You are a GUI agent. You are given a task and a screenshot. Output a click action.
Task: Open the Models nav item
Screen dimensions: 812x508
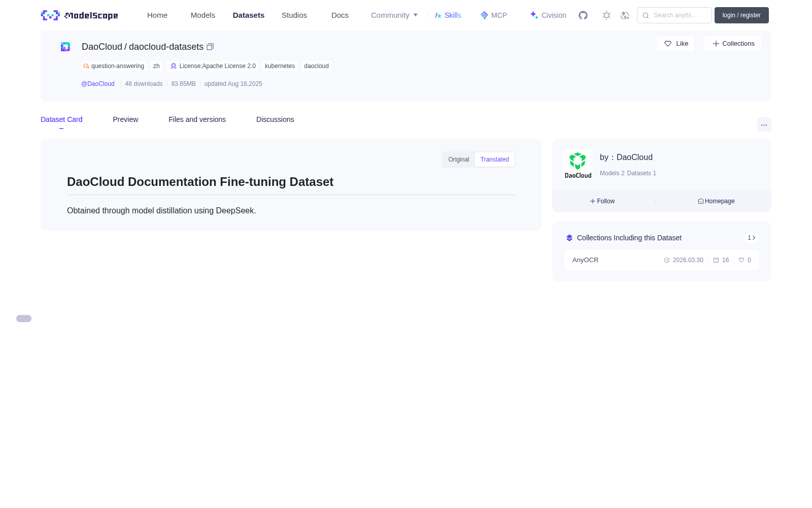[x=203, y=15]
